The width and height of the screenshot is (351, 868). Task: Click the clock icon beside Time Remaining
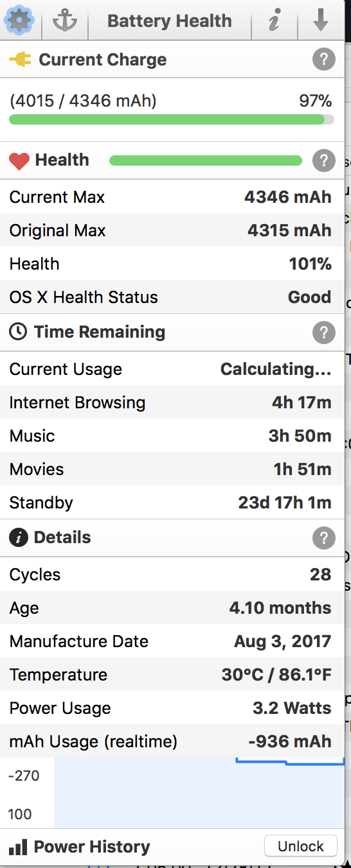[x=19, y=332]
